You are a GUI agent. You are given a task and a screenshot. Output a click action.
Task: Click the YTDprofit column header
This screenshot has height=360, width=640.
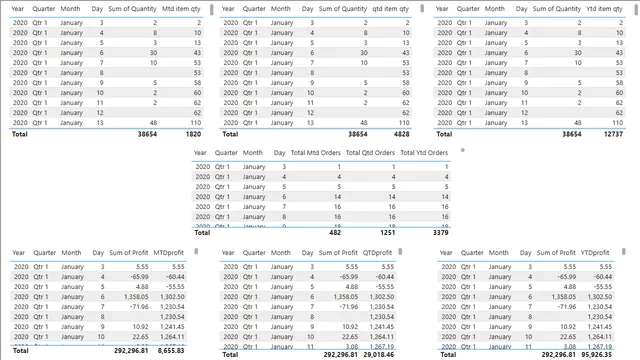click(x=595, y=253)
